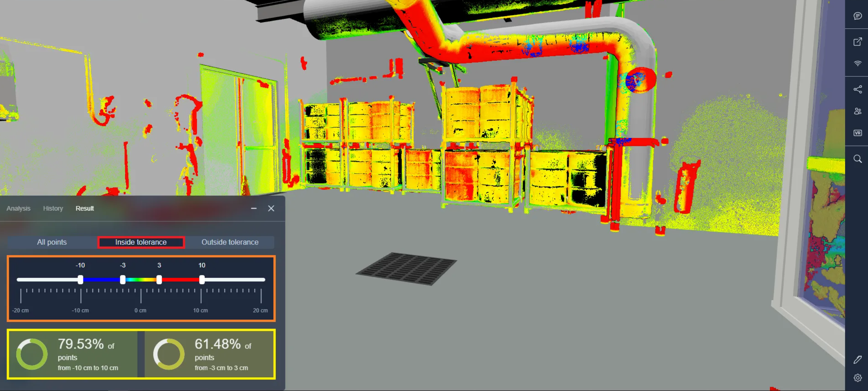Click the wireless broadcast signal icon

point(857,64)
